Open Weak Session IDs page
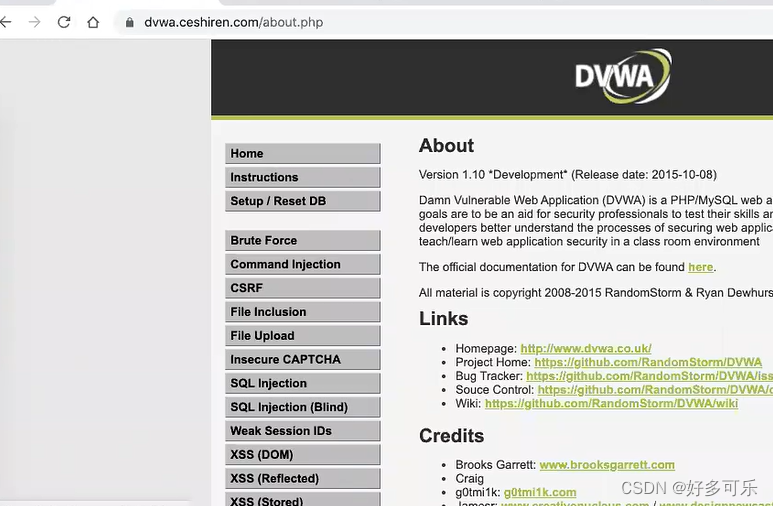Image resolution: width=773 pixels, height=506 pixels. 303,431
